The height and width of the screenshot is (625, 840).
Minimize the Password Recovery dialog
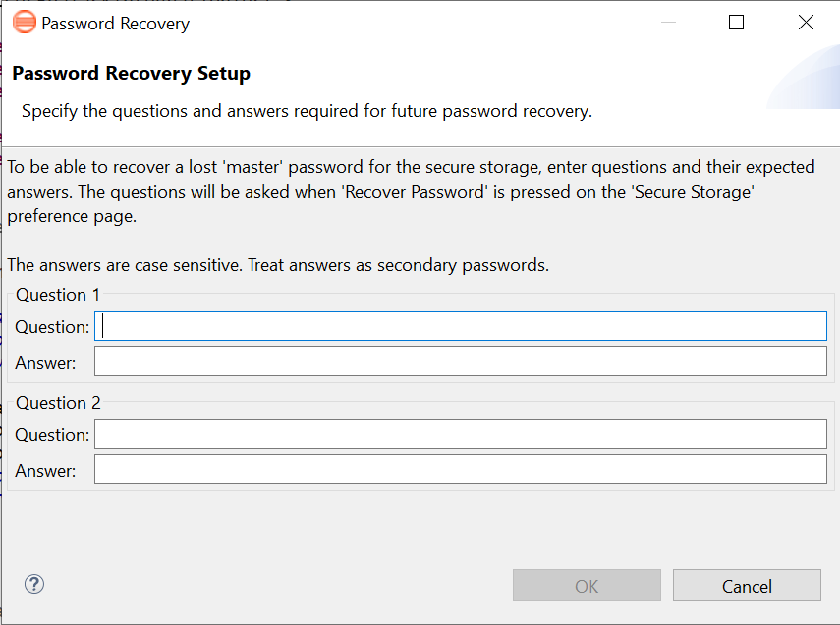point(669,22)
